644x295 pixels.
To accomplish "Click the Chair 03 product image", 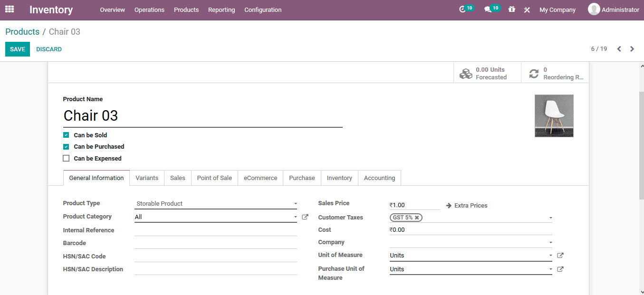I will (554, 115).
